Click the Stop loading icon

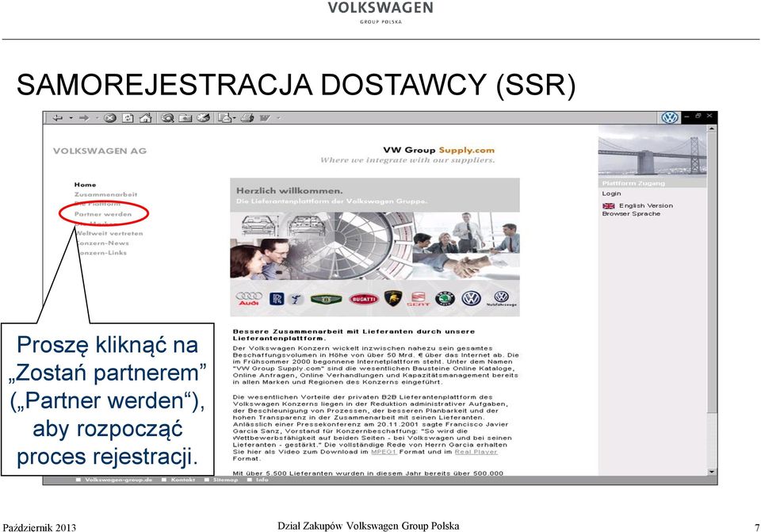[x=110, y=118]
